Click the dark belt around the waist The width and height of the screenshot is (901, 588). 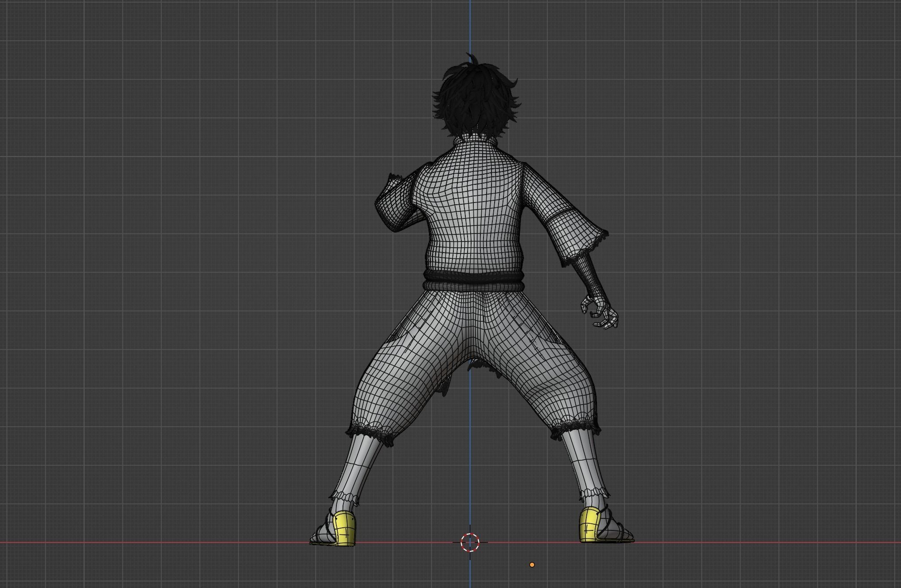[473, 279]
